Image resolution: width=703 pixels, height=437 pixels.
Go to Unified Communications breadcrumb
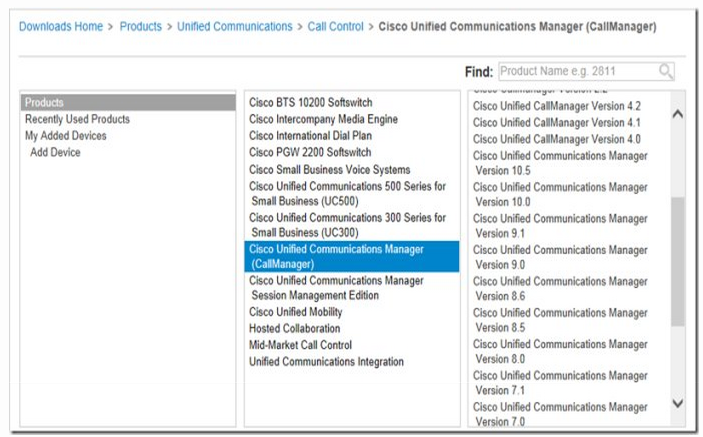point(234,26)
